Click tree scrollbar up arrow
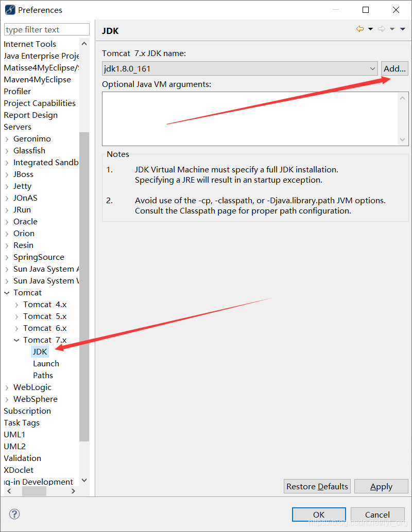412x532 pixels. [84, 44]
